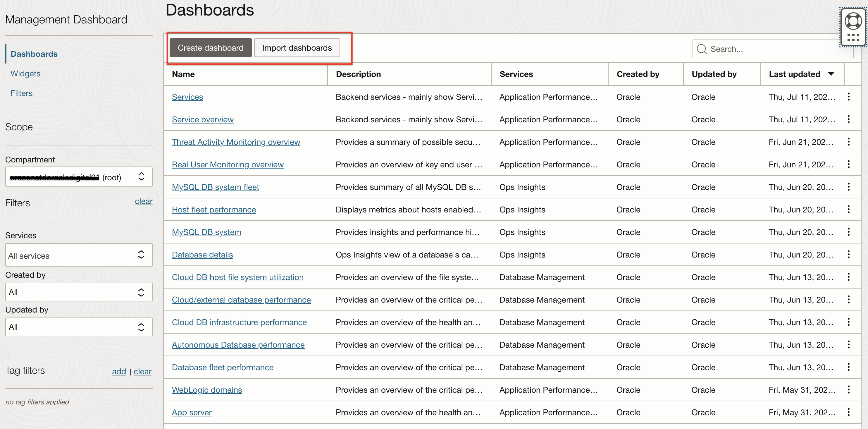Open actions menu for Real User Monitoring overview
This screenshot has width=868, height=429.
coord(848,164)
